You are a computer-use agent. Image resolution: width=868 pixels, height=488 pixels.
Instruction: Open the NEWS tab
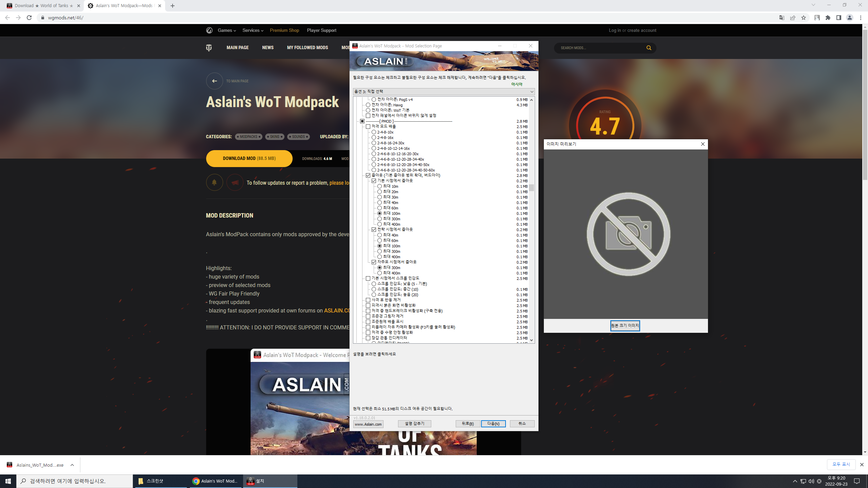point(268,48)
